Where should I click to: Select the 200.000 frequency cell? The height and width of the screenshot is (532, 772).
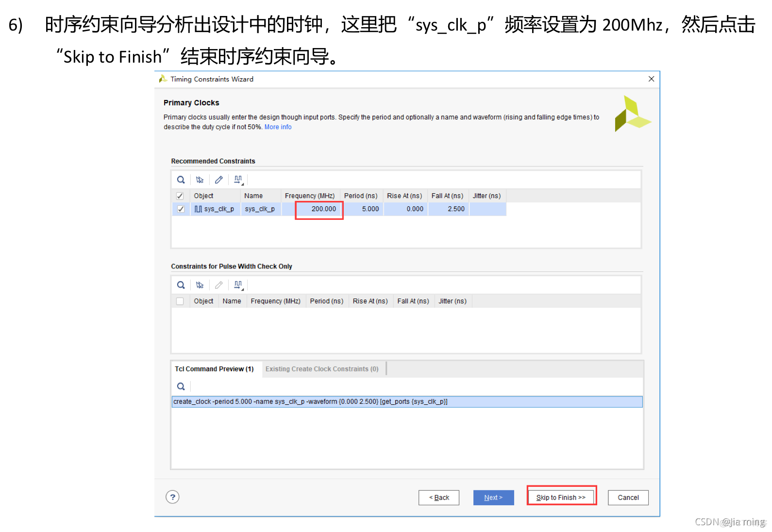click(311, 209)
